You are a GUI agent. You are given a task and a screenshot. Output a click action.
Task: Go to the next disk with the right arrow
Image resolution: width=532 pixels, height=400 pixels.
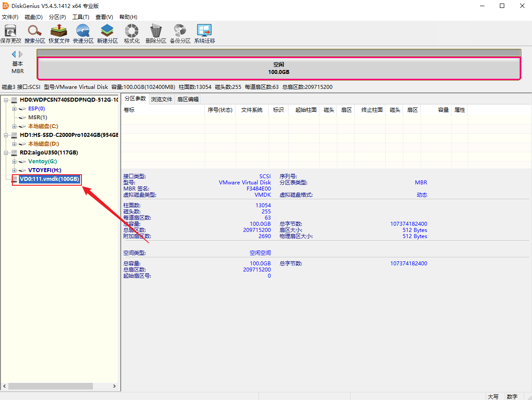click(21, 54)
